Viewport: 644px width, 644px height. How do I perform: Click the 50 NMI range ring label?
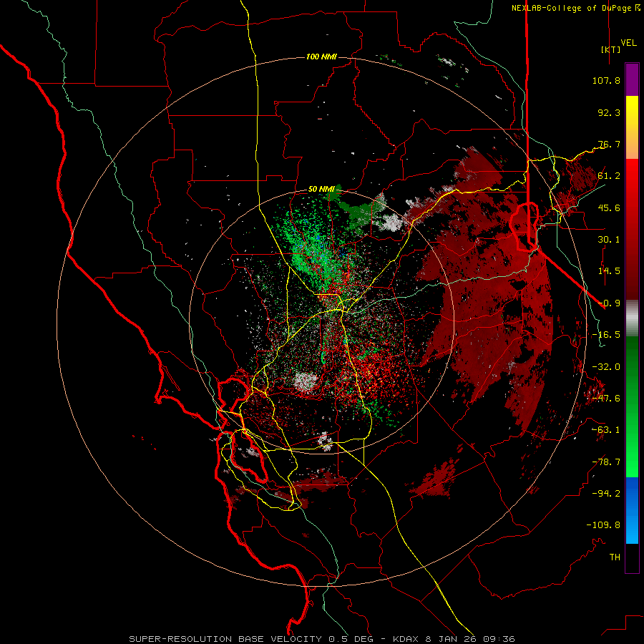(321, 190)
